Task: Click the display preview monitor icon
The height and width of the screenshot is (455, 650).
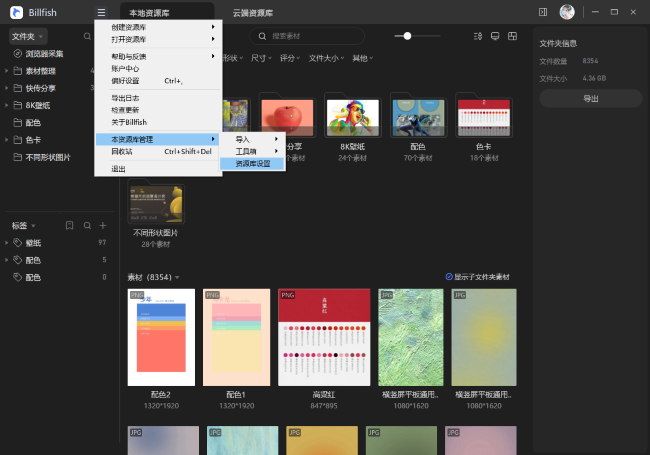Action: pyautogui.click(x=495, y=35)
